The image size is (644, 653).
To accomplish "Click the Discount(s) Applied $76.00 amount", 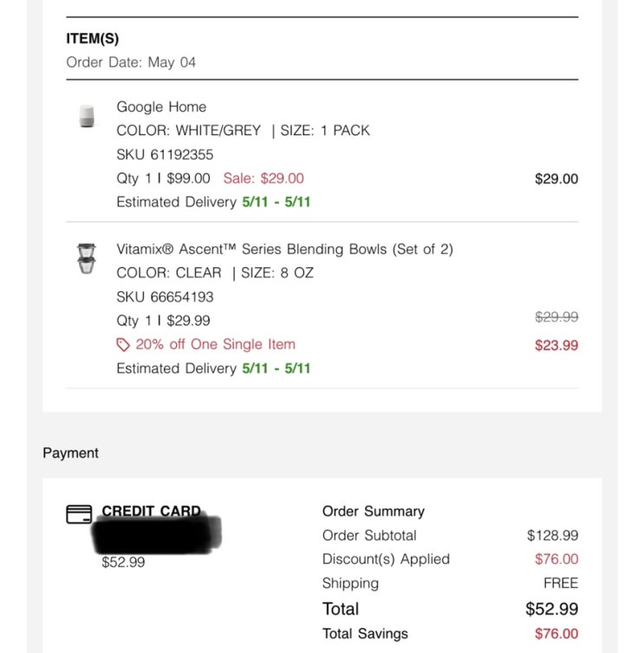I will point(556,559).
